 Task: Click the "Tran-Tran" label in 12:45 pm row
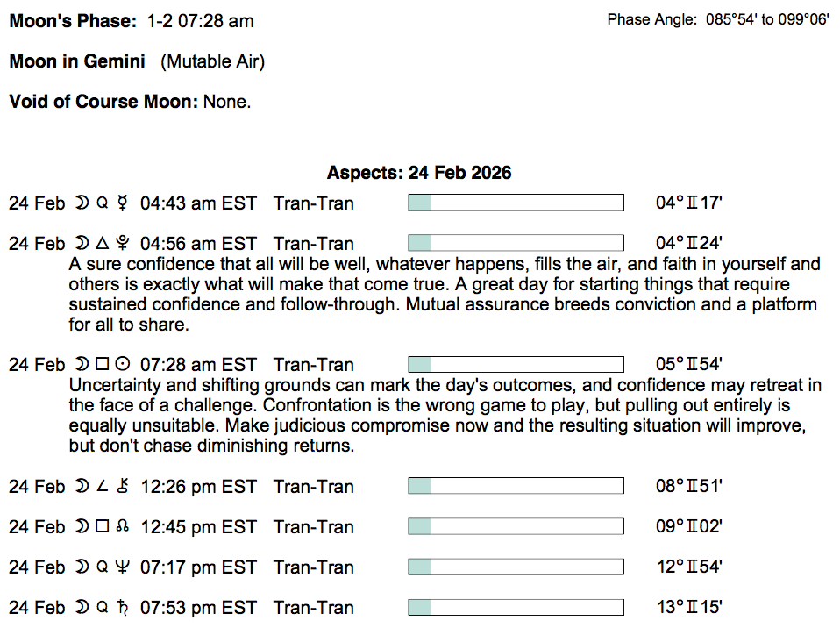[x=313, y=527]
